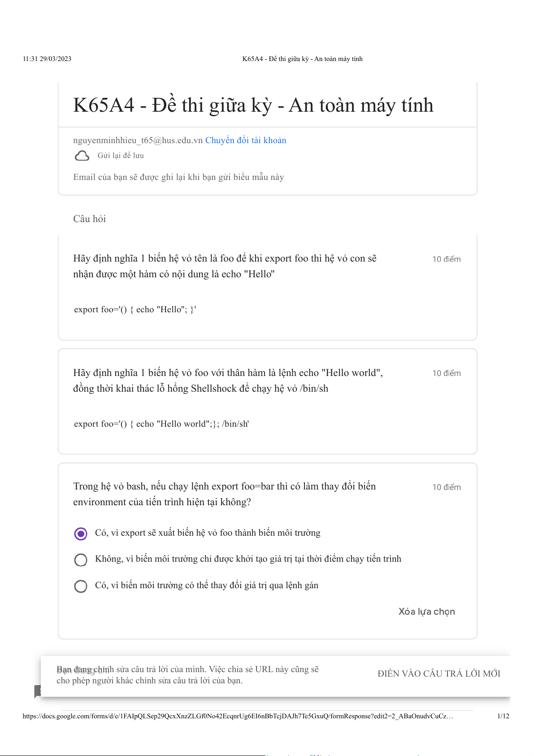Click "Chuyển đổi tài khoản" link

246,140
